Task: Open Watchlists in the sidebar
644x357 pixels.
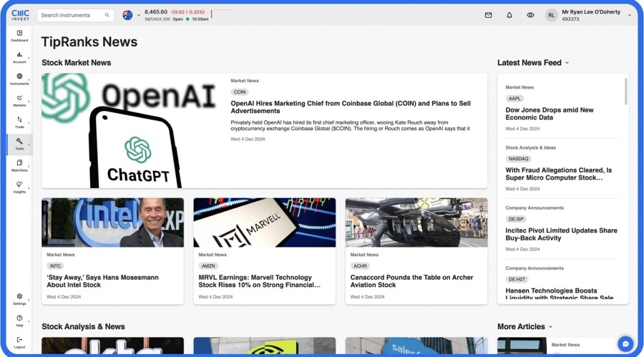Action: click(x=19, y=166)
